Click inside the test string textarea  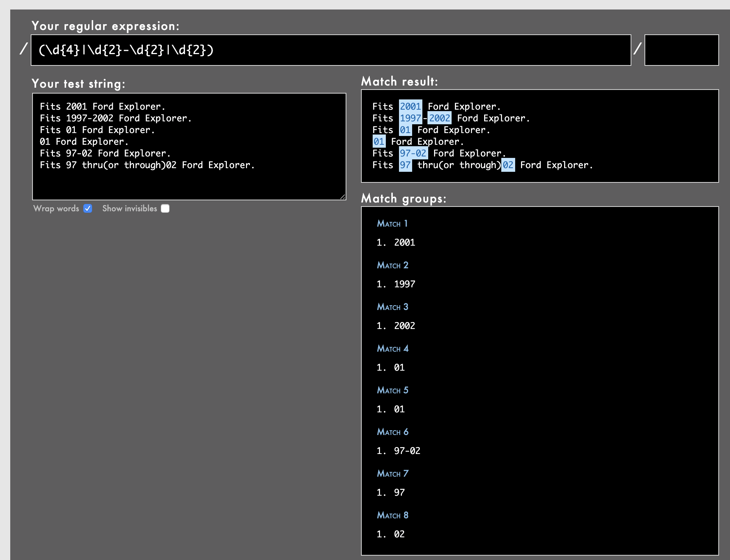click(189, 146)
